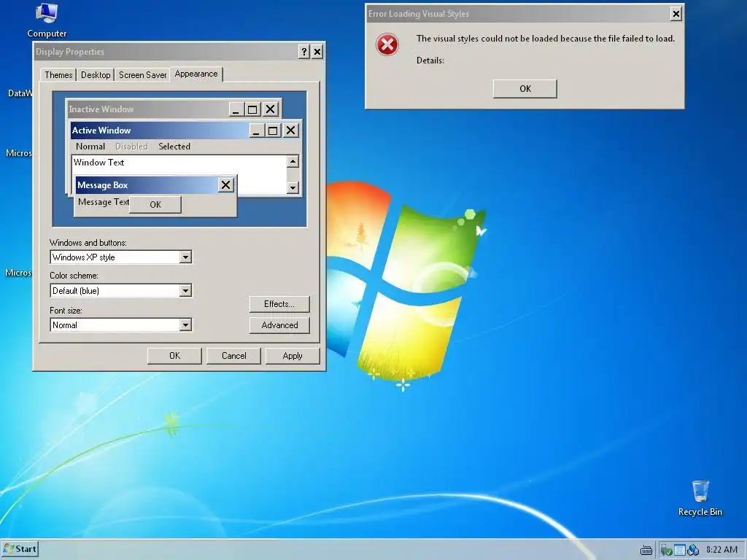The width and height of the screenshot is (747, 560).
Task: Click the preview scrollbar down arrow
Action: coord(293,187)
